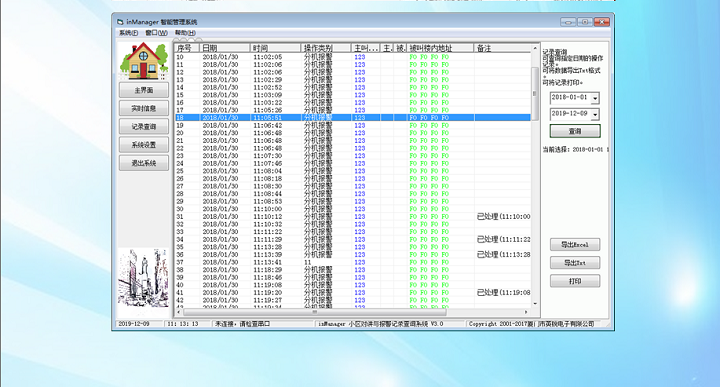Click 退出系统 to exit
720x387 pixels.
tap(144, 163)
